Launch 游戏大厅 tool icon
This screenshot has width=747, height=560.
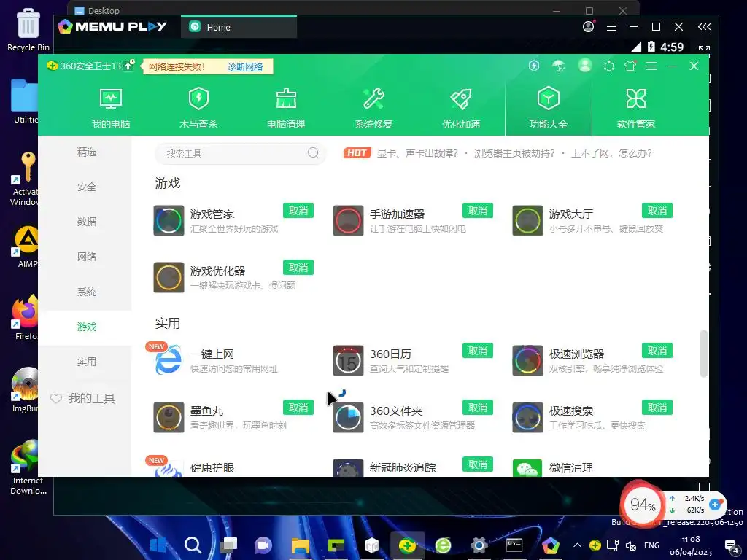click(x=527, y=220)
